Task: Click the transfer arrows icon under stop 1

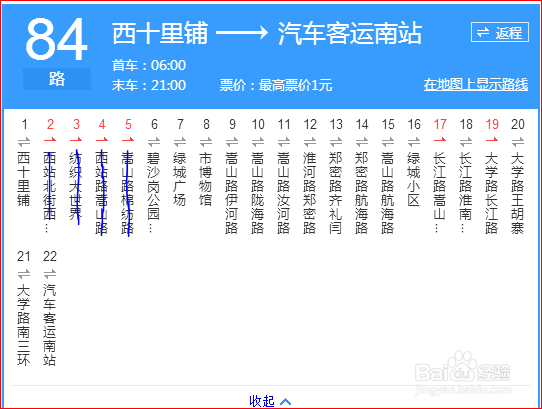Action: (x=24, y=142)
